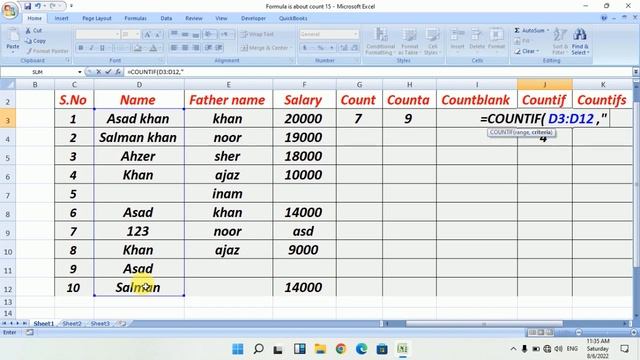Switch to the Formulas ribbon tab
The width and height of the screenshot is (640, 360).
point(136,18)
